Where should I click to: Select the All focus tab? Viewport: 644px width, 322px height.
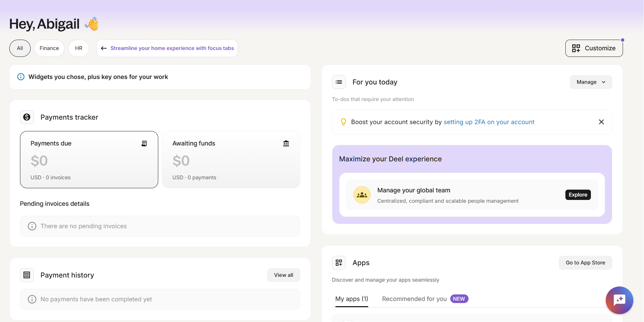(x=20, y=48)
